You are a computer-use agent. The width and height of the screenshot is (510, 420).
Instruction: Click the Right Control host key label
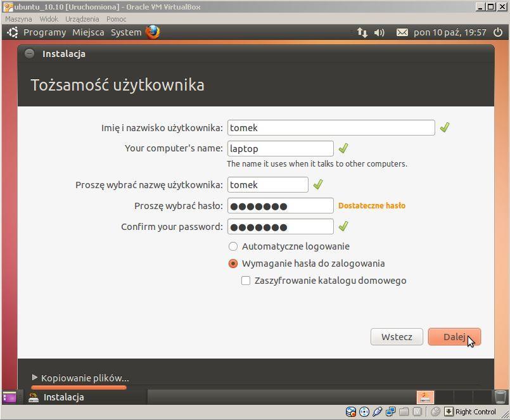[476, 412]
